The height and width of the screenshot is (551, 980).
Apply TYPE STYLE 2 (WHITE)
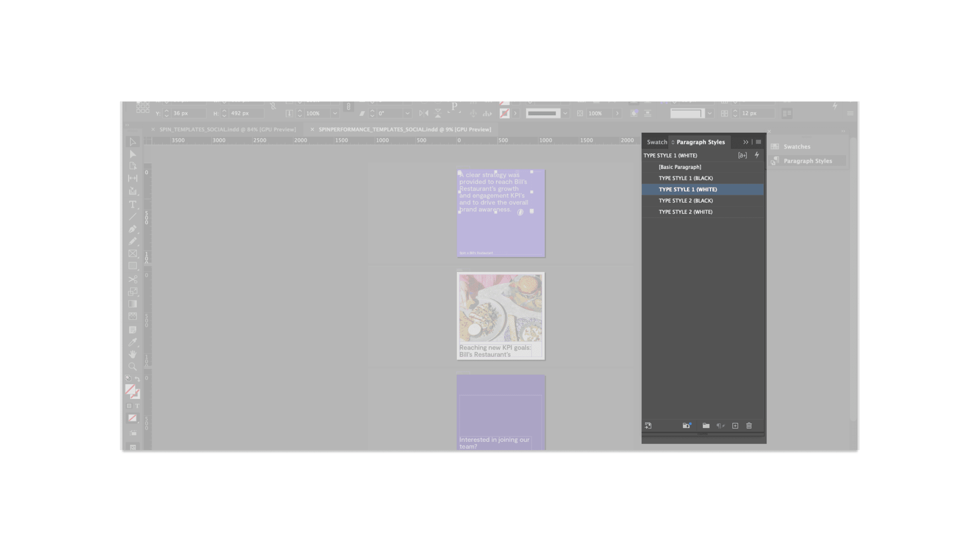pos(703,212)
